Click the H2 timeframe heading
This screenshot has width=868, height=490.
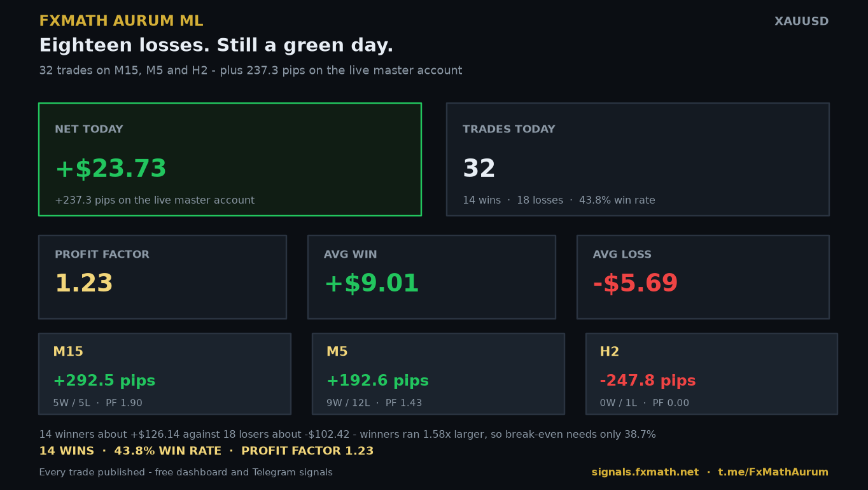pyautogui.click(x=610, y=352)
